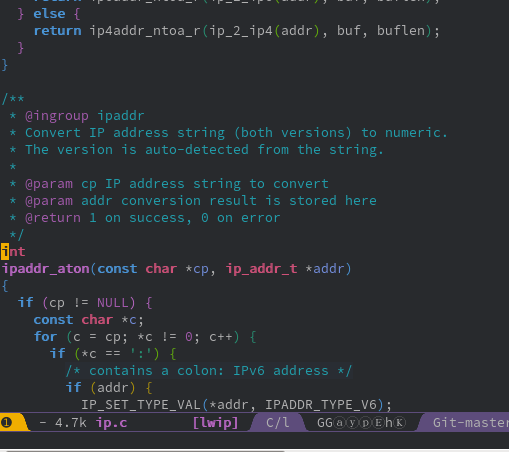Screen dimensions: 509x452
Task: Open the C/l major mode menu
Action: click(x=277, y=423)
